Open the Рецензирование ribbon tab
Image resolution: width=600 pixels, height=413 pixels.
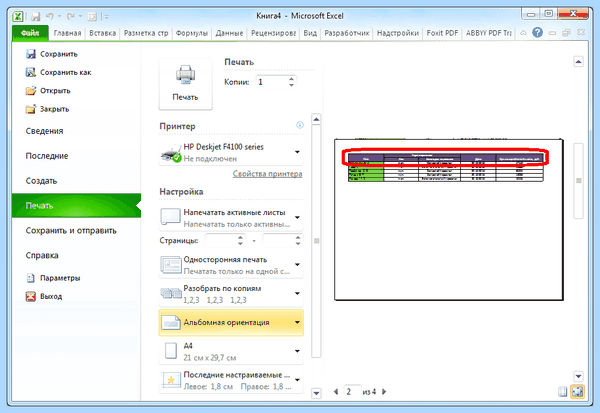coord(273,33)
